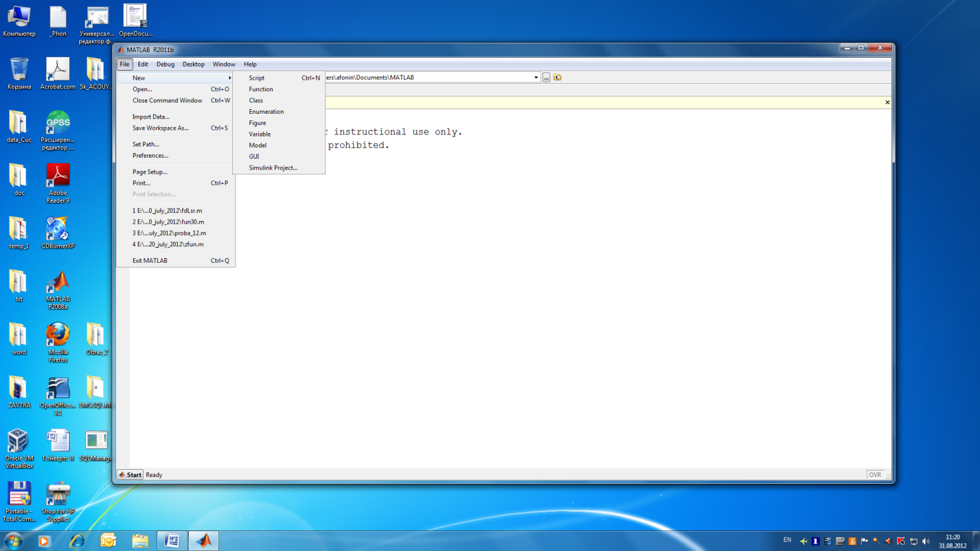Image resolution: width=980 pixels, height=551 pixels.
Task: Select the doc folder on desktop
Action: click(x=19, y=180)
